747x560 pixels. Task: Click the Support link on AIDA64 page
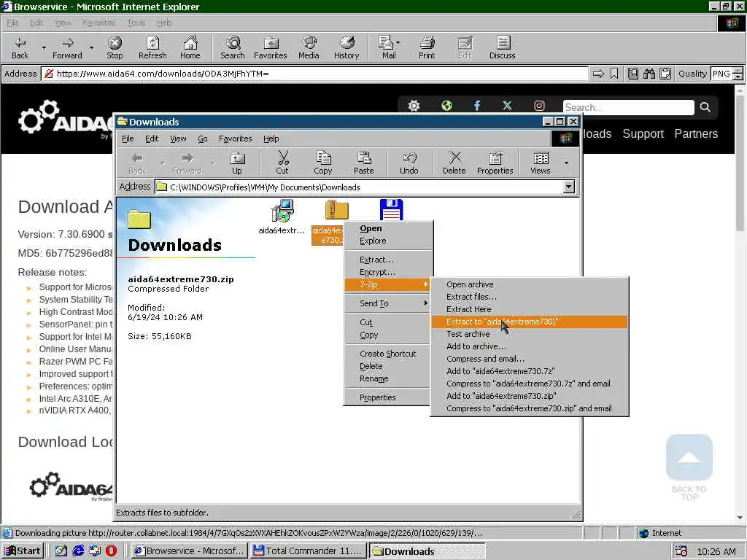click(x=643, y=134)
